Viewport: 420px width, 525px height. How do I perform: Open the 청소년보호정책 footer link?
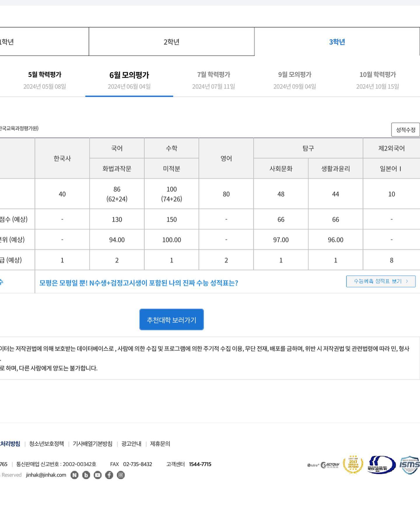(46, 444)
